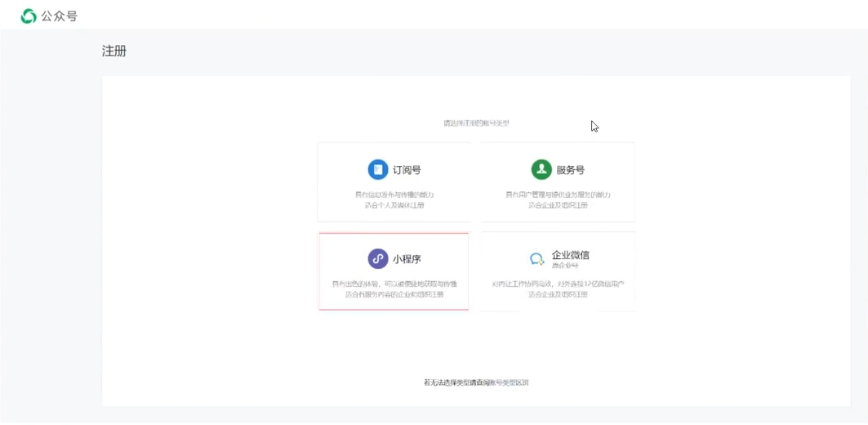Image resolution: width=868 pixels, height=425 pixels.
Task: Click the 原企业号 subtitle under 企业微信
Action: pyautogui.click(x=564, y=266)
